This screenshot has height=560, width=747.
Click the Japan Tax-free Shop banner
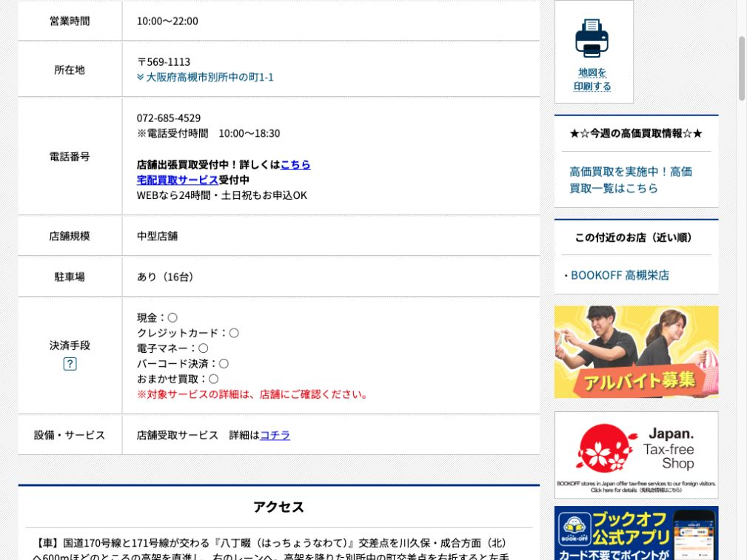(x=637, y=455)
